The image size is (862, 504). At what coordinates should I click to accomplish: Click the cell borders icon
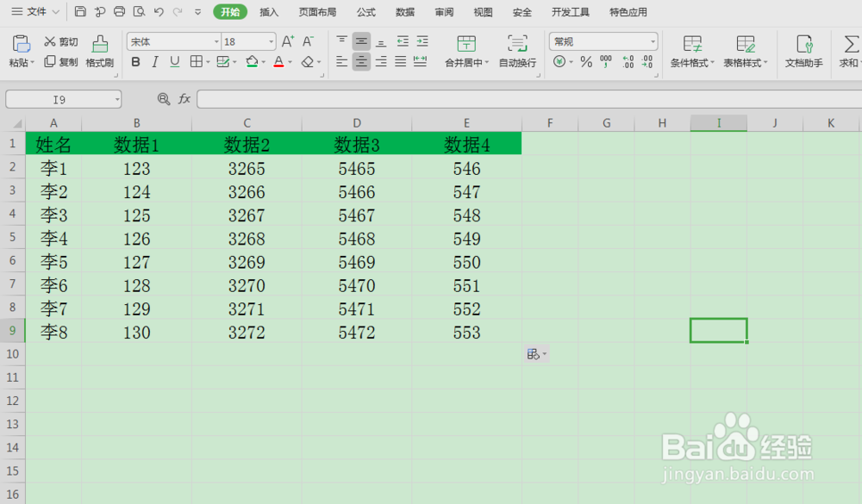(x=197, y=62)
